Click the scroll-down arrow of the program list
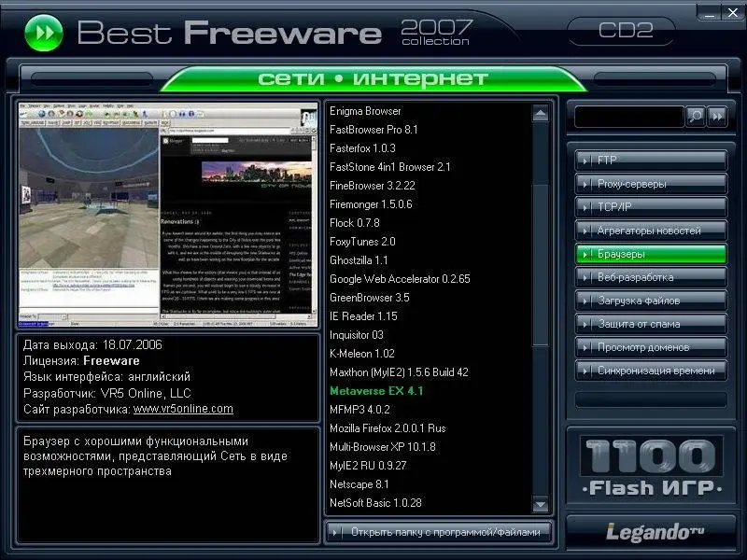The image size is (747, 560). 541,504
